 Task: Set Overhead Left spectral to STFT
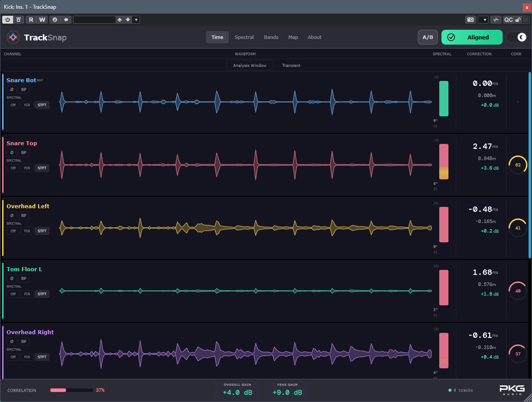coord(42,231)
